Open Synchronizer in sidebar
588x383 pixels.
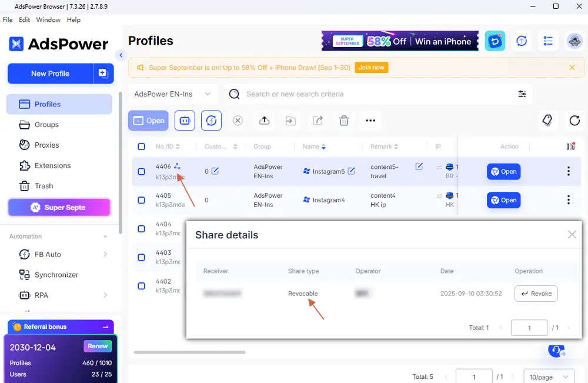[x=59, y=275]
